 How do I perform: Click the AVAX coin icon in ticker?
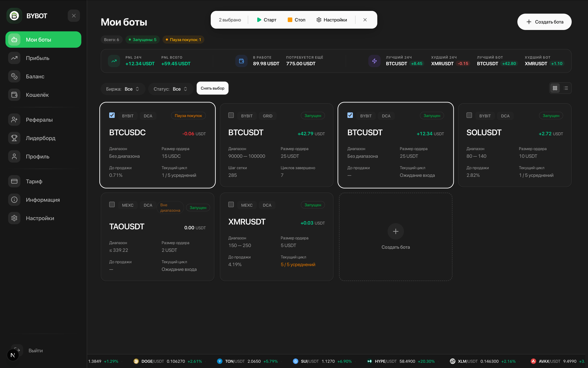[x=533, y=361]
